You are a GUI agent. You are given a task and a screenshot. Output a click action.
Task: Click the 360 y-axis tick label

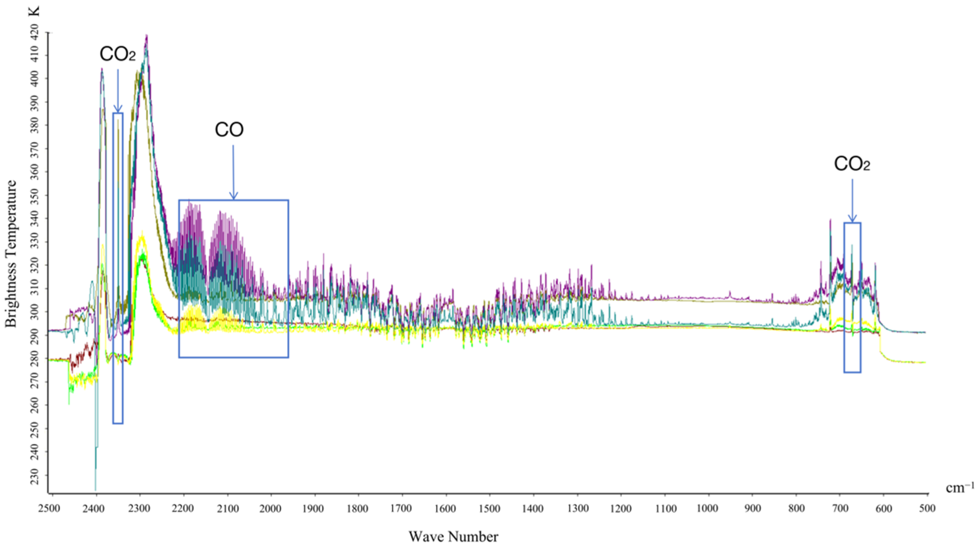tap(34, 172)
